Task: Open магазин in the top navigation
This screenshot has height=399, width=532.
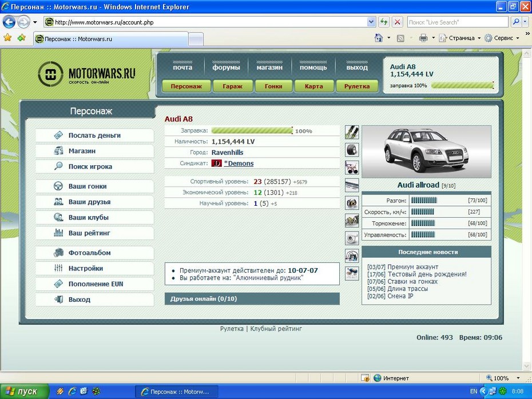Action: [269, 67]
